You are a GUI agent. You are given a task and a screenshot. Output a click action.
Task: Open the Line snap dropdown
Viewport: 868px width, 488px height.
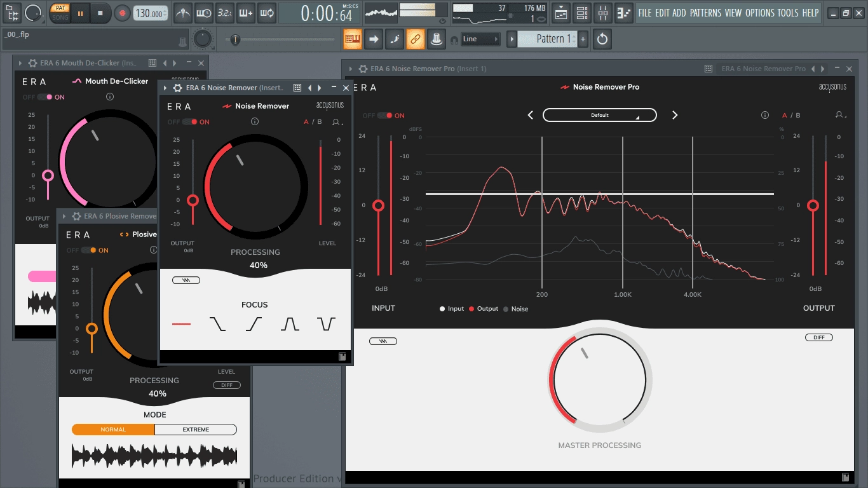(480, 39)
